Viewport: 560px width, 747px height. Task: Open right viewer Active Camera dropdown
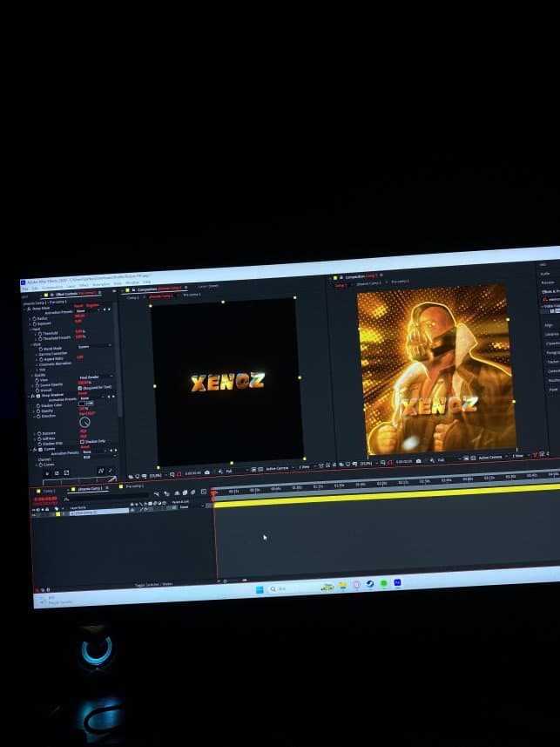pyautogui.click(x=492, y=458)
